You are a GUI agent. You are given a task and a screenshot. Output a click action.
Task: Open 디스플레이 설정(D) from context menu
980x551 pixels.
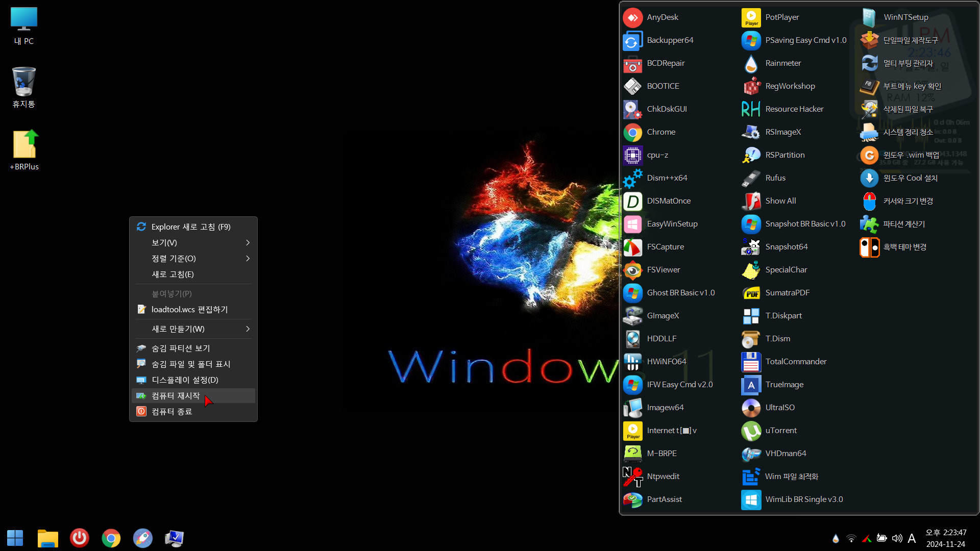coord(193,380)
